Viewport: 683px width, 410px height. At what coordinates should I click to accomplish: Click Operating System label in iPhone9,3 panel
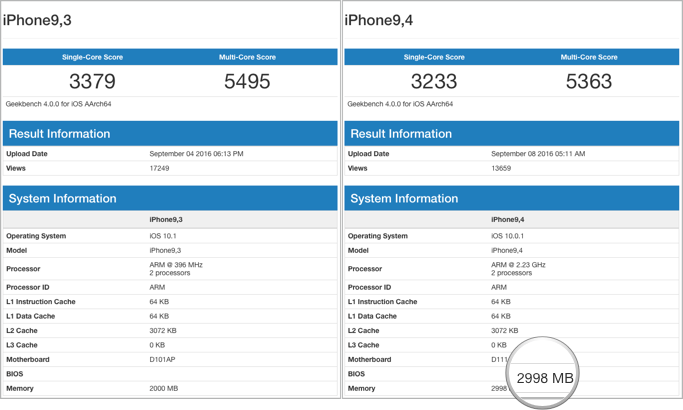(36, 236)
